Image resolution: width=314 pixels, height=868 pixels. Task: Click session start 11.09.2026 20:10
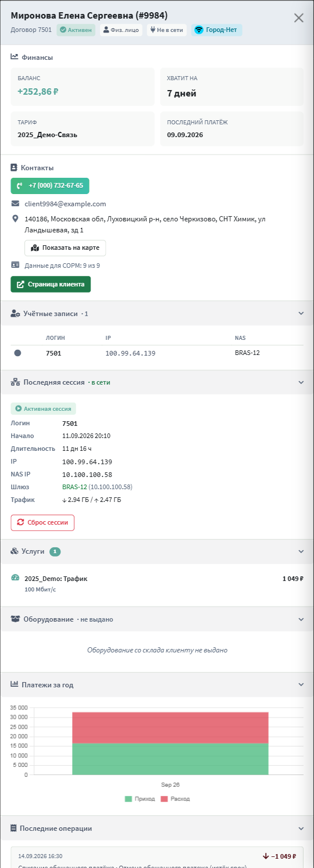(86, 436)
